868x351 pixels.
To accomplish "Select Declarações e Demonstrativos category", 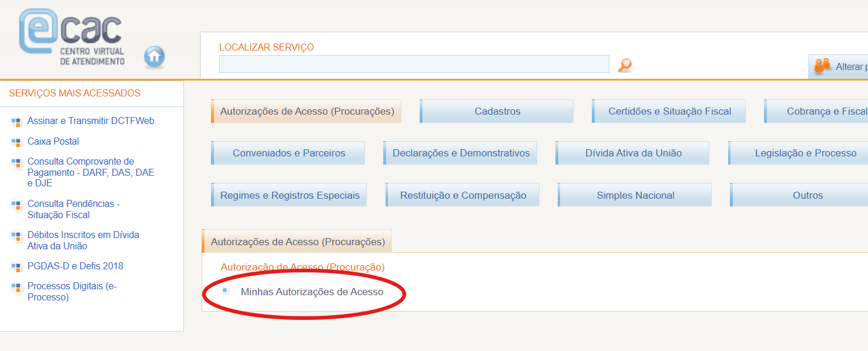I will point(461,153).
